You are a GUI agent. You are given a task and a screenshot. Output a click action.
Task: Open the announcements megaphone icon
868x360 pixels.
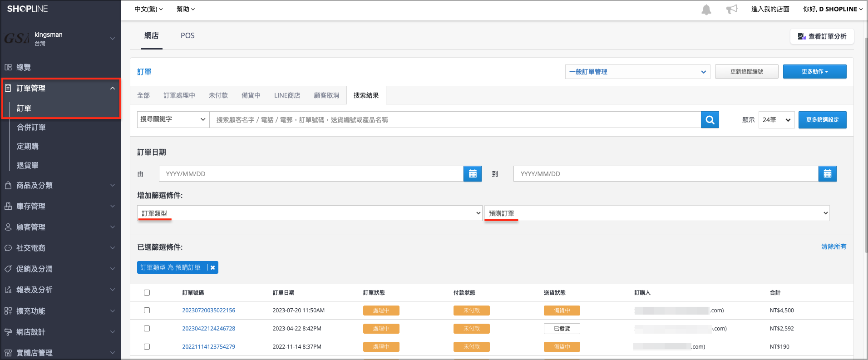coord(732,9)
